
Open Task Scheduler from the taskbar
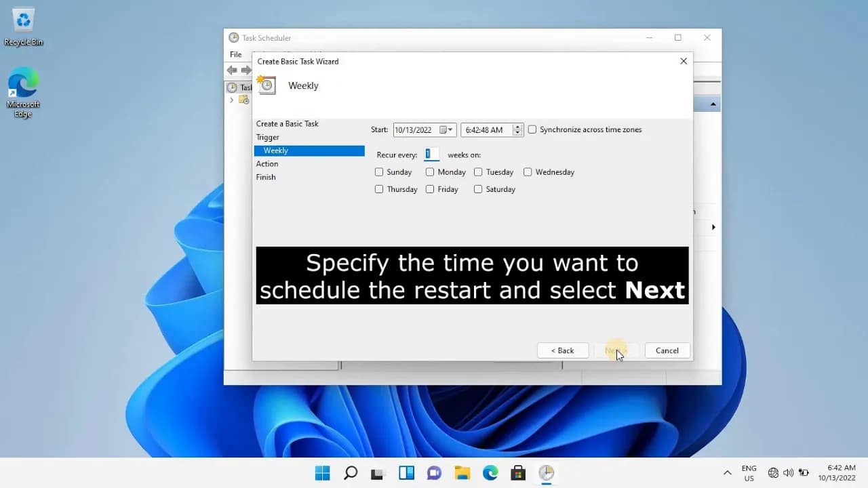pos(546,473)
